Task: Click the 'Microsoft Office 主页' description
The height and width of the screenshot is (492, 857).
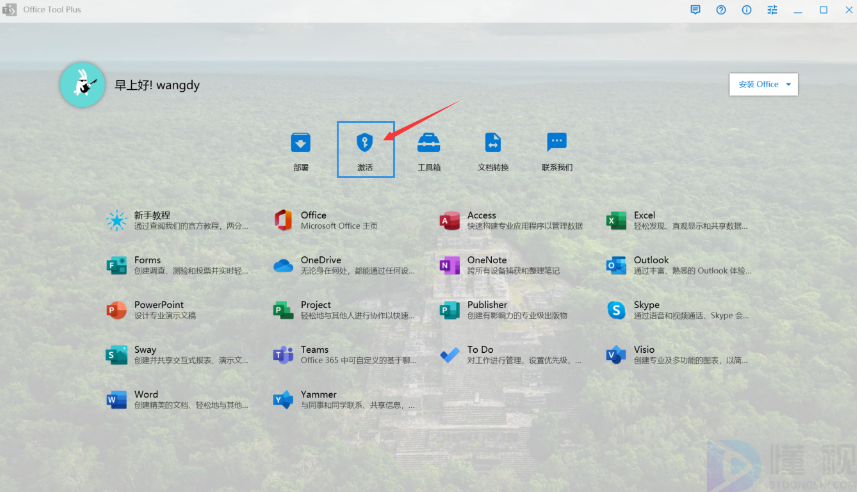Action: pos(339,226)
